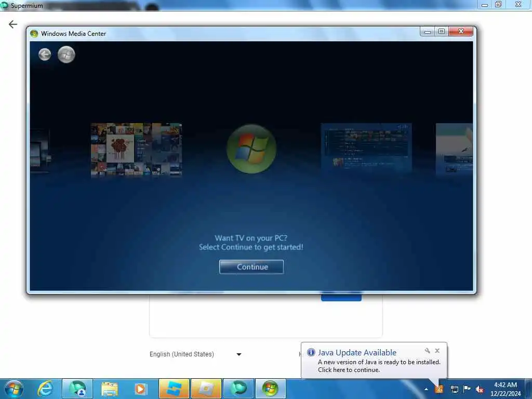532x399 pixels.
Task: Open the network status tray icon
Action: [x=454, y=389]
